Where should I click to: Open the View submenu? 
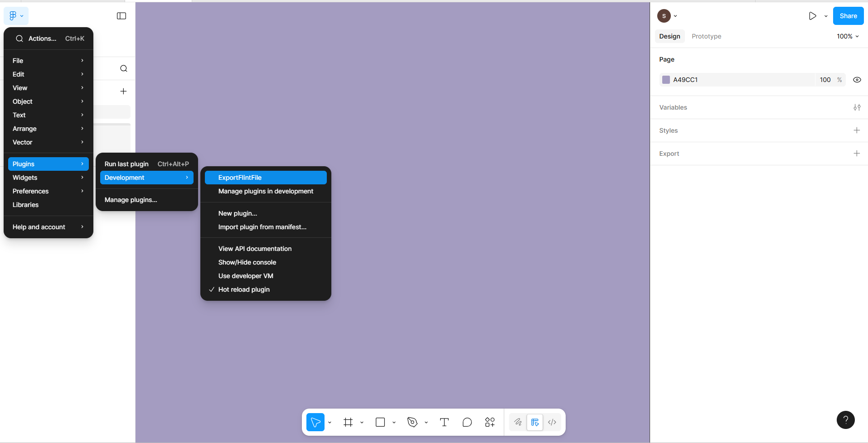tap(48, 88)
